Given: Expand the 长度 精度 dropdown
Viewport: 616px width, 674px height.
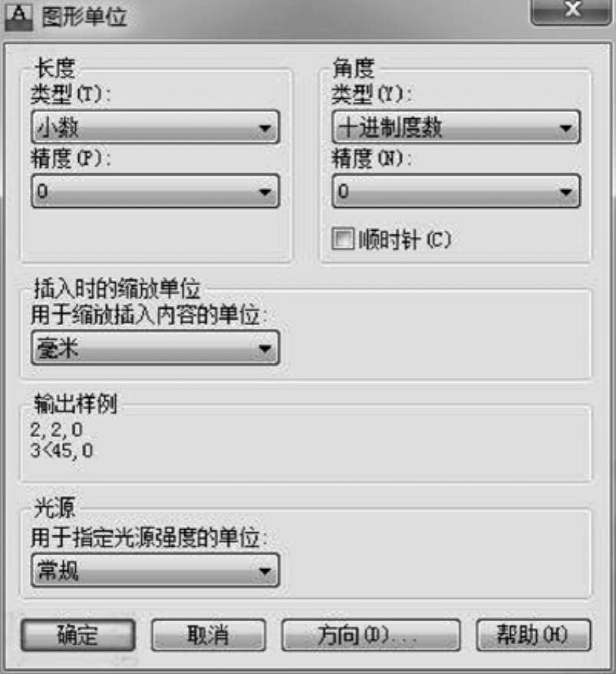Looking at the screenshot, I should coord(155,192).
